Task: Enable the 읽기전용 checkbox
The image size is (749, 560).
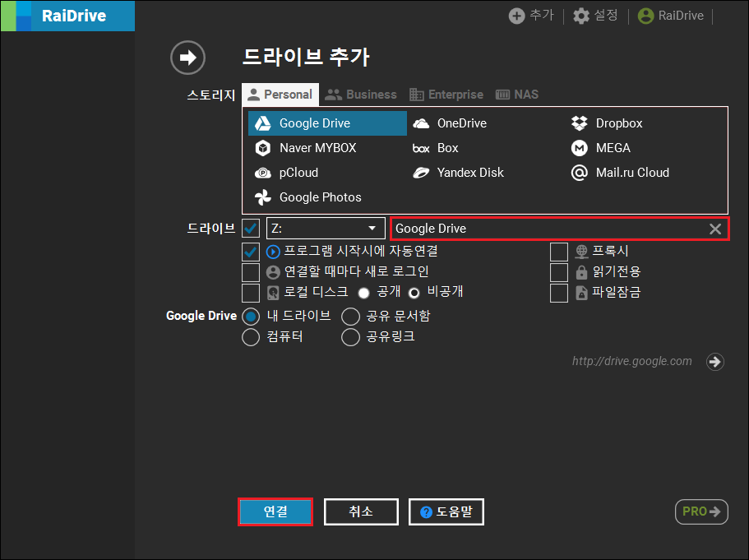Action: click(x=559, y=272)
